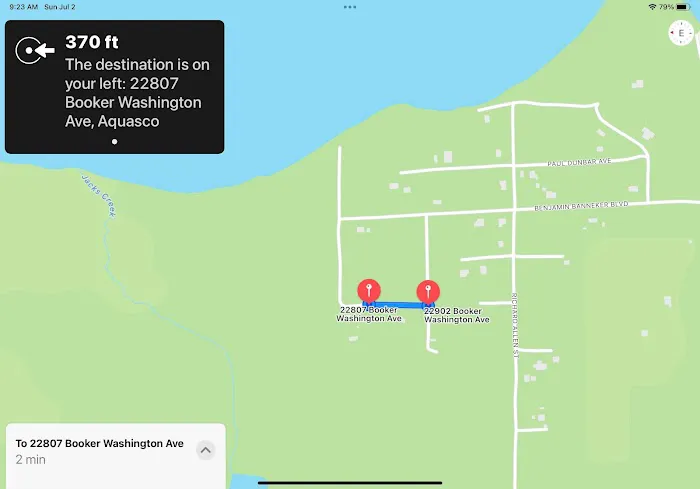Open the destination instruction text banner

[137, 93]
